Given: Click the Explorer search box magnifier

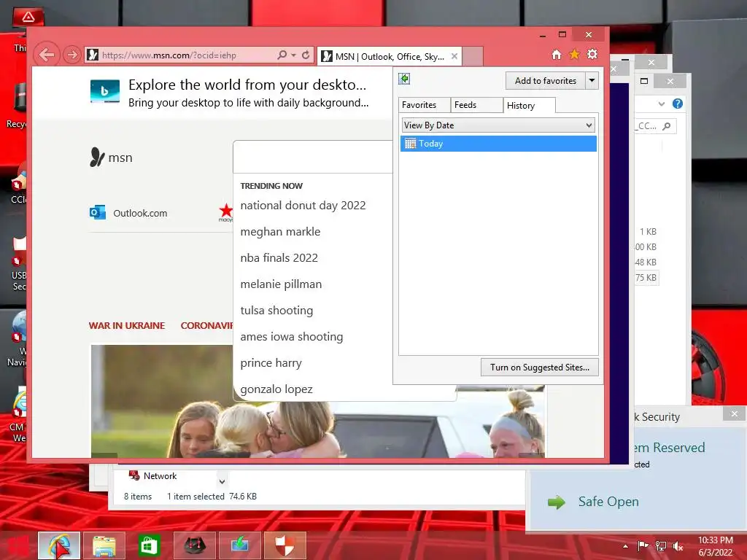Looking at the screenshot, I should 667,125.
